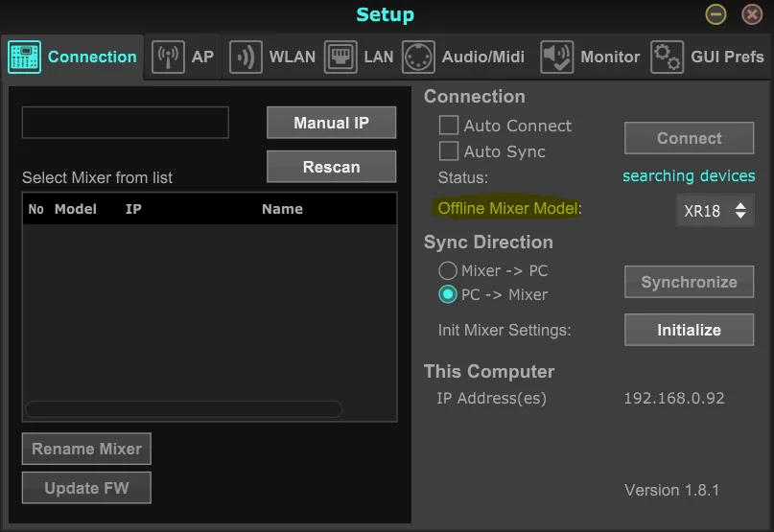
Task: Click the LAN ethernet port icon
Action: tap(340, 58)
